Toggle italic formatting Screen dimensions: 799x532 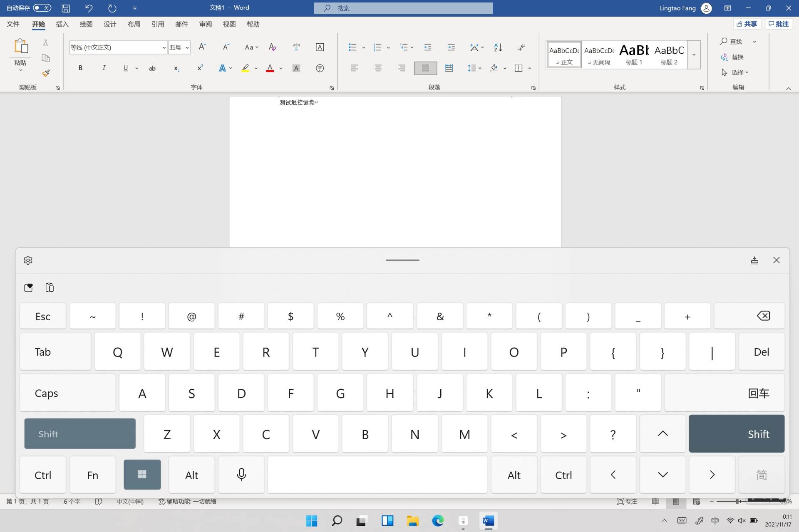(104, 68)
